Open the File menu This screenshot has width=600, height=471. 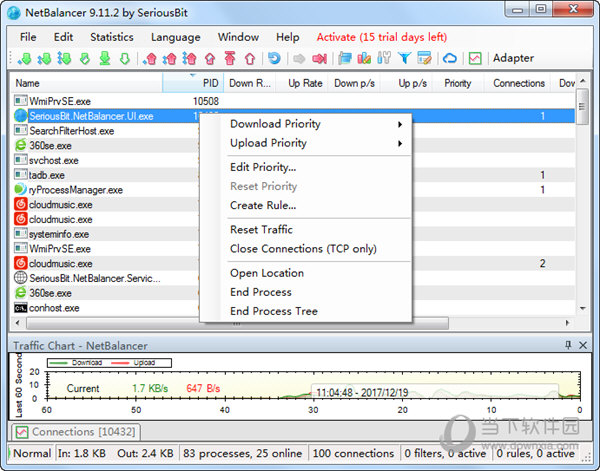point(28,37)
